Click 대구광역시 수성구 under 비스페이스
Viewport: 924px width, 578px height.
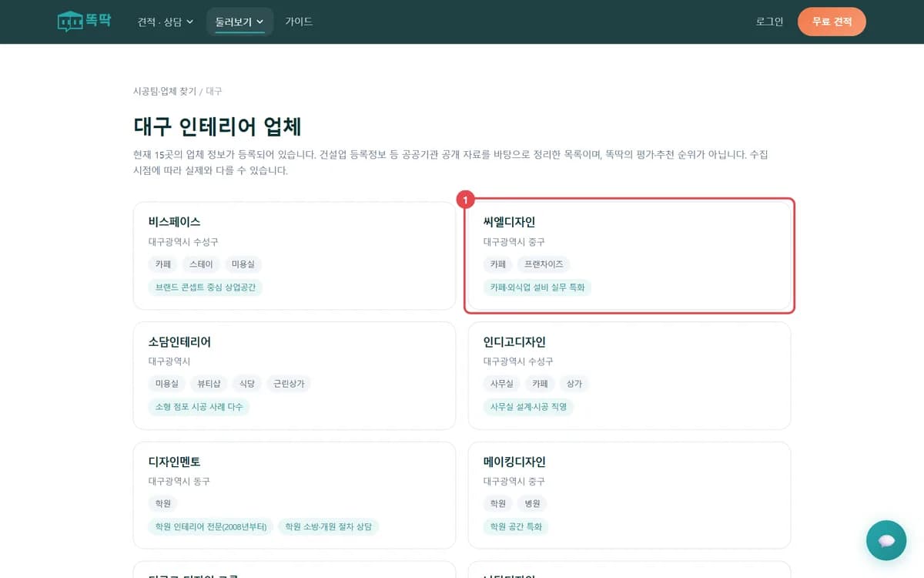[183, 242]
